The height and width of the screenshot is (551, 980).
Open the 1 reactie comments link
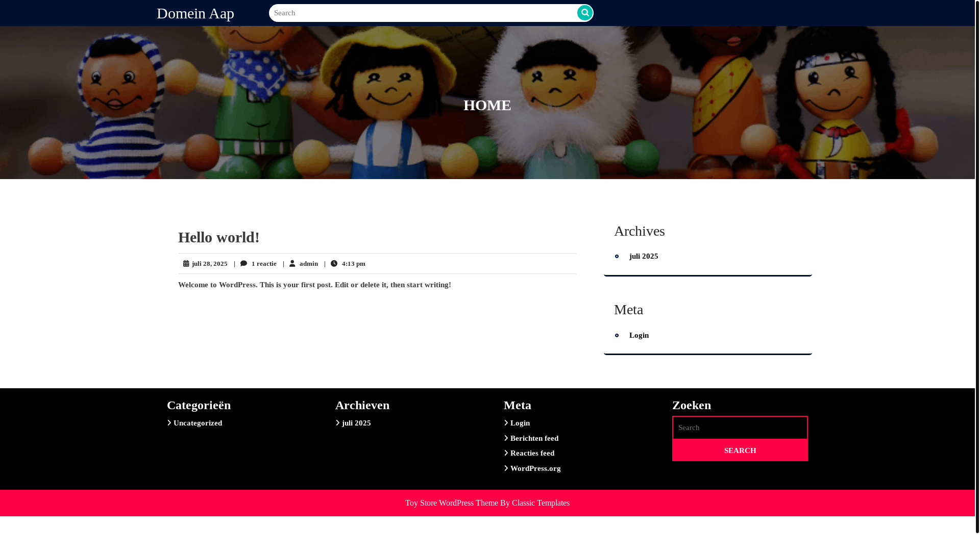point(264,264)
